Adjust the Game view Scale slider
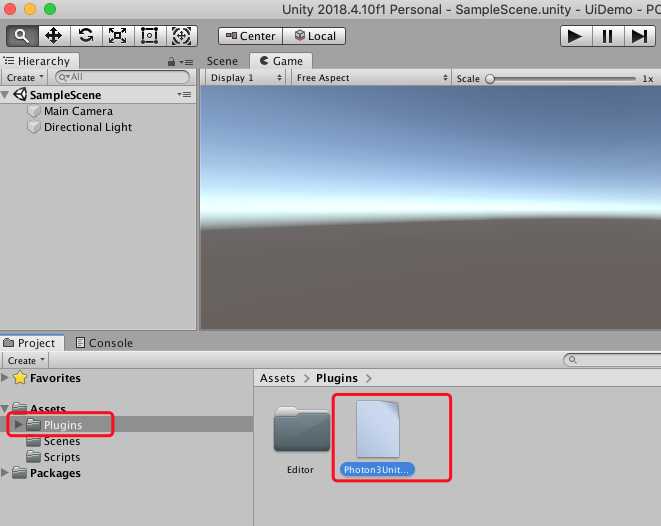Image resolution: width=661 pixels, height=526 pixels. tap(562, 79)
